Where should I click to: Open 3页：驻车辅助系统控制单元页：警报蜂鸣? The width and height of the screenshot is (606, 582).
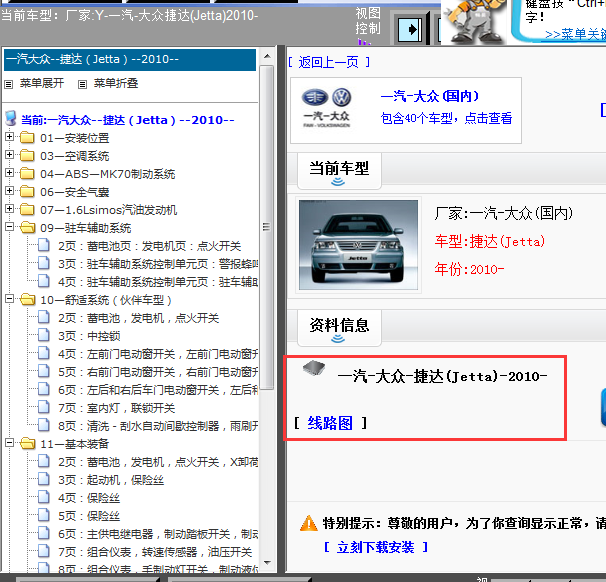158,264
